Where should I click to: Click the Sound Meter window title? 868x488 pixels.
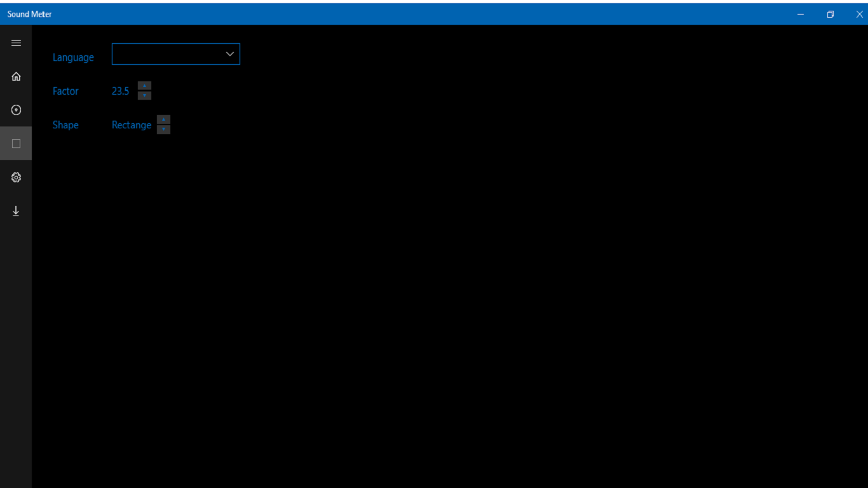click(x=30, y=14)
